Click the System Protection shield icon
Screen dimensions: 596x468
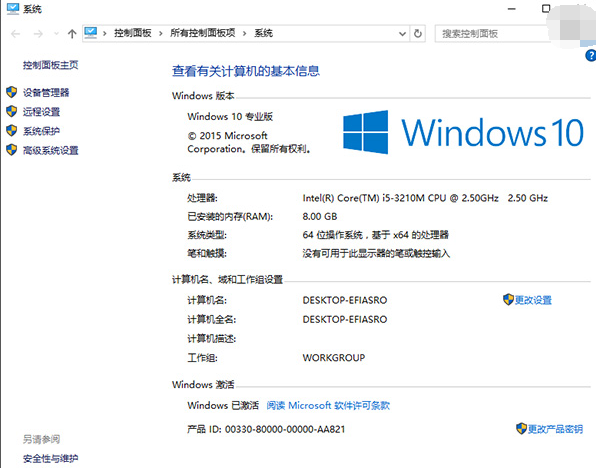pos(12,131)
